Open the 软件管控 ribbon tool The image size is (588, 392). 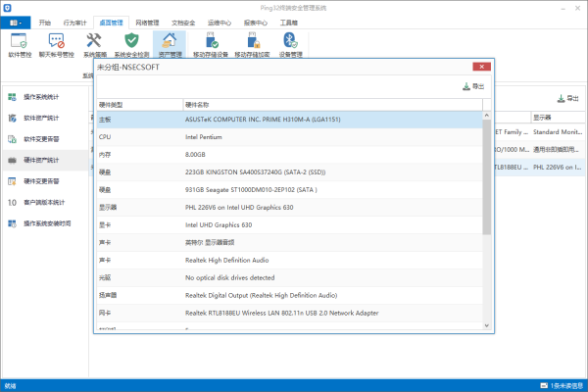pos(20,45)
